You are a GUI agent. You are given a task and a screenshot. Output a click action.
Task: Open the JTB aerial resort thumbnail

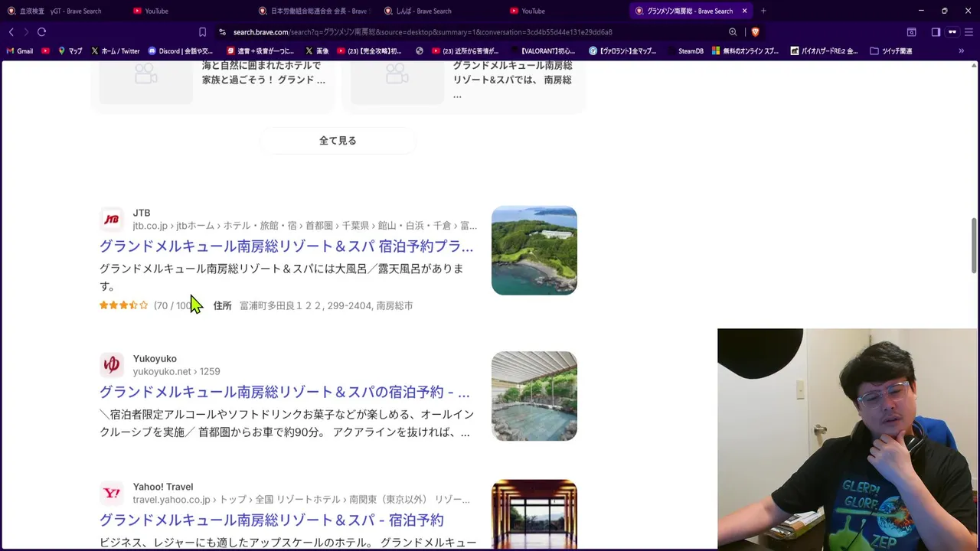534,250
